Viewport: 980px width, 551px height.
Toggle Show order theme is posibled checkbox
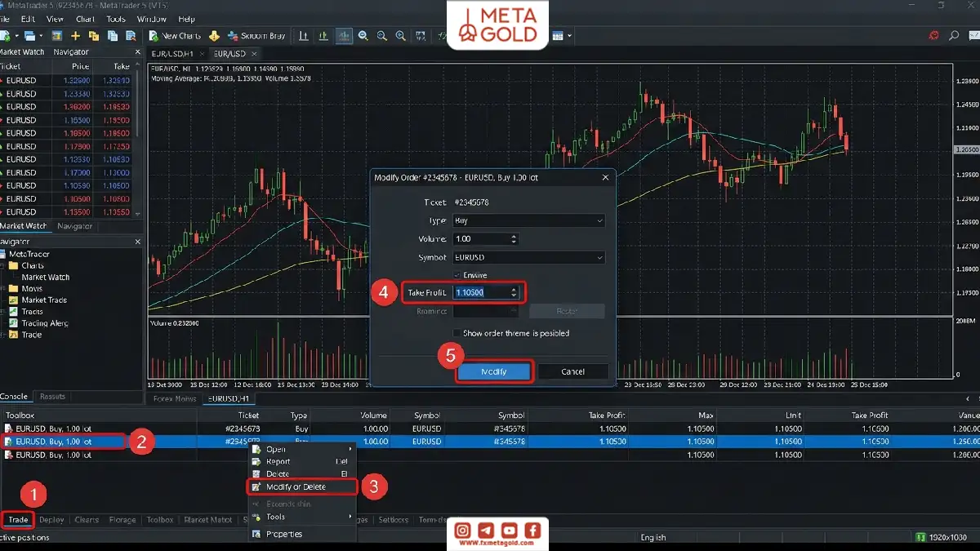click(x=457, y=333)
